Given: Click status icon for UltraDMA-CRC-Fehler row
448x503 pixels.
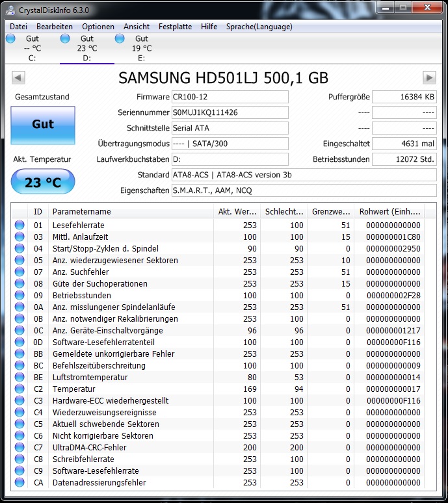Looking at the screenshot, I should (x=20, y=448).
